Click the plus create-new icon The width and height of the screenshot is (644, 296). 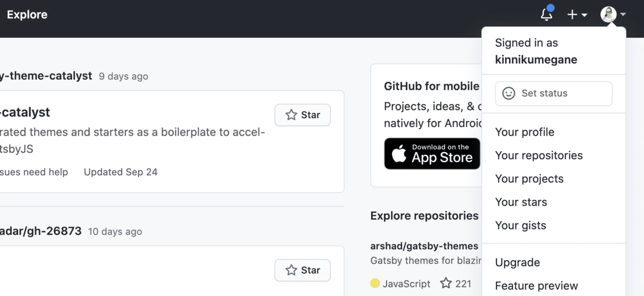(x=572, y=15)
